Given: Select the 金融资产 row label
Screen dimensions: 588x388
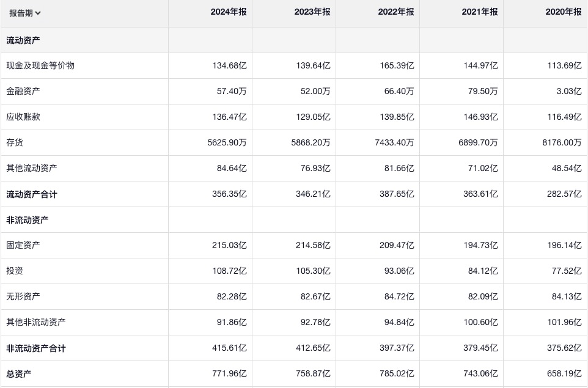Looking at the screenshot, I should (23, 91).
